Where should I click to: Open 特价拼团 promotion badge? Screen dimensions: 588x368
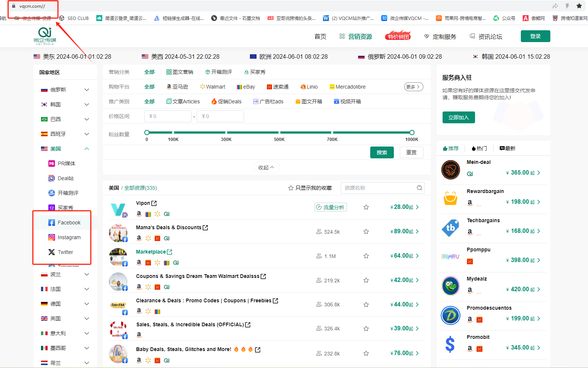(x=398, y=36)
